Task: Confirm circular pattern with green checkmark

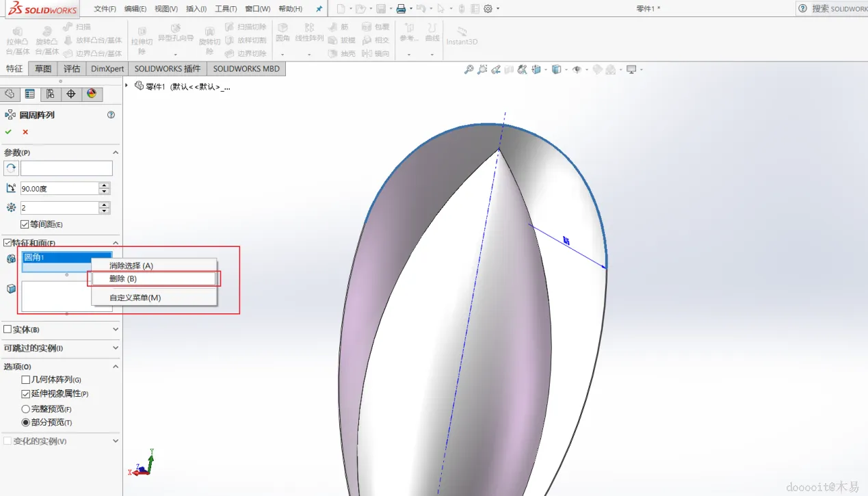Action: (x=8, y=131)
